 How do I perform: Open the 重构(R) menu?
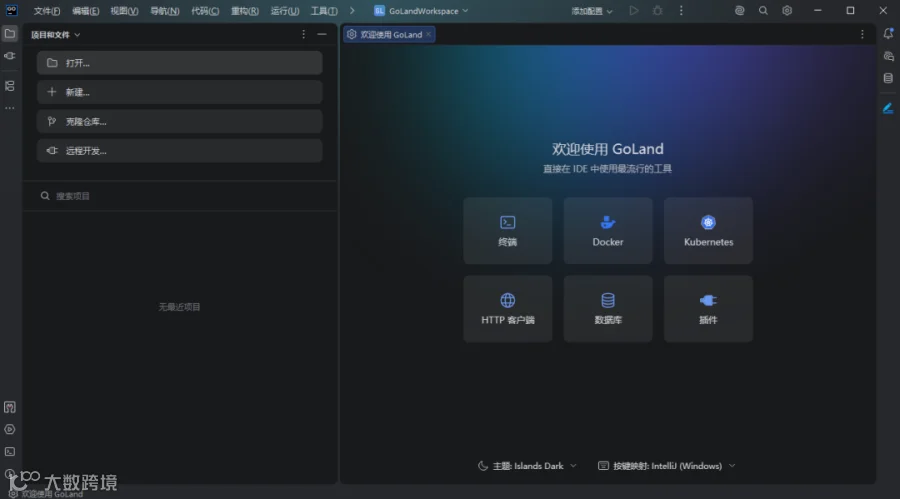[x=245, y=11]
